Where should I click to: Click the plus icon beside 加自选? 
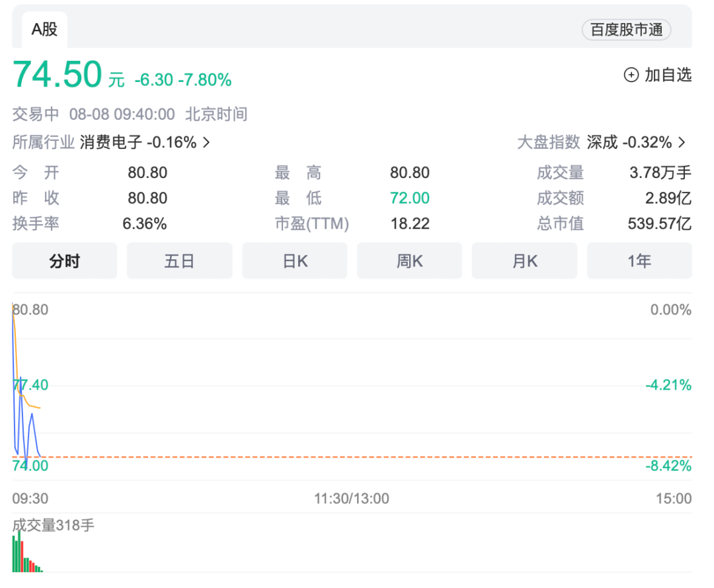click(x=631, y=75)
